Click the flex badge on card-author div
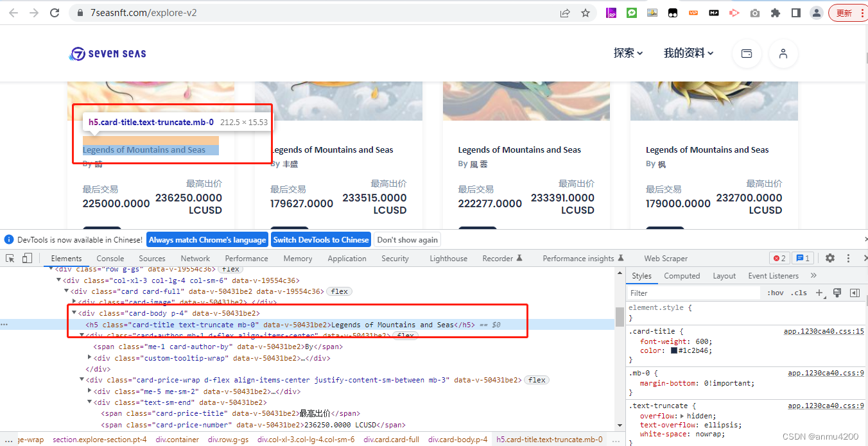 [404, 335]
